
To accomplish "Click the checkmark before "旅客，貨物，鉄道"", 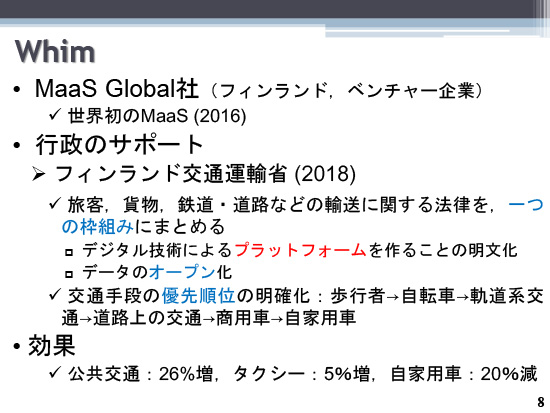I will 55,203.
